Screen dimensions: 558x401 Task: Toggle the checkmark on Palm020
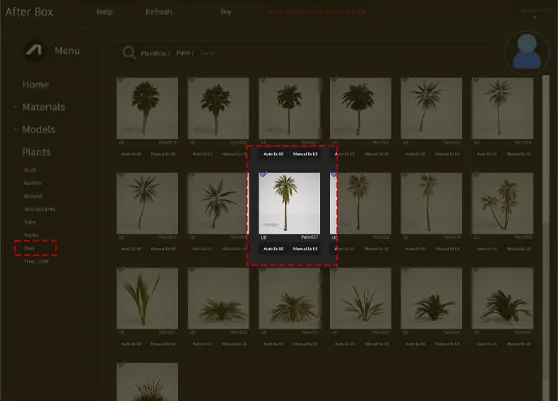tap(192, 79)
